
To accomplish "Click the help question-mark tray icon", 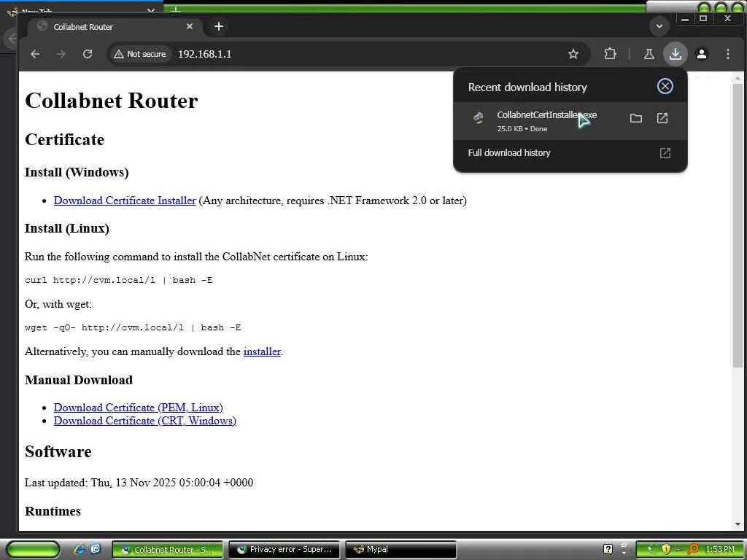I will tap(608, 549).
